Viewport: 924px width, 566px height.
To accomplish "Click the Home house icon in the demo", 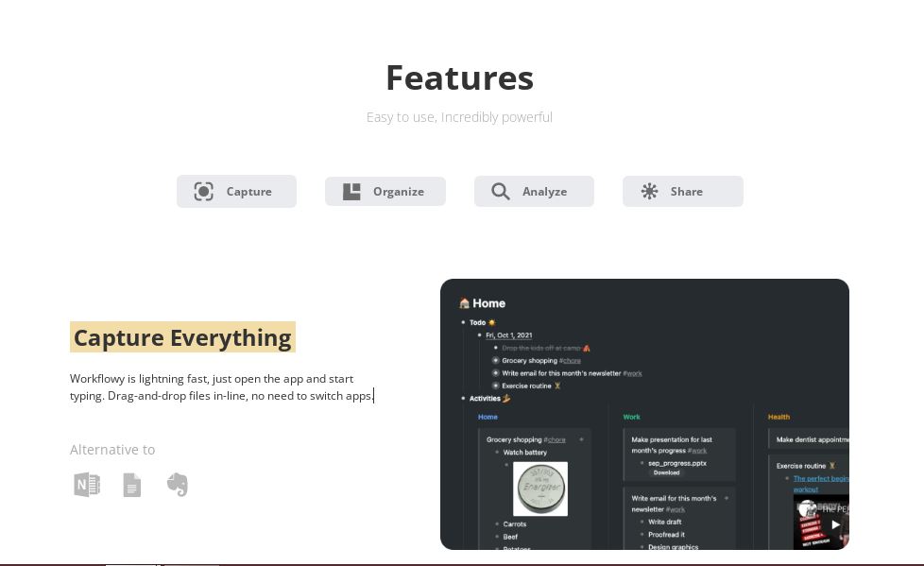I will point(464,302).
